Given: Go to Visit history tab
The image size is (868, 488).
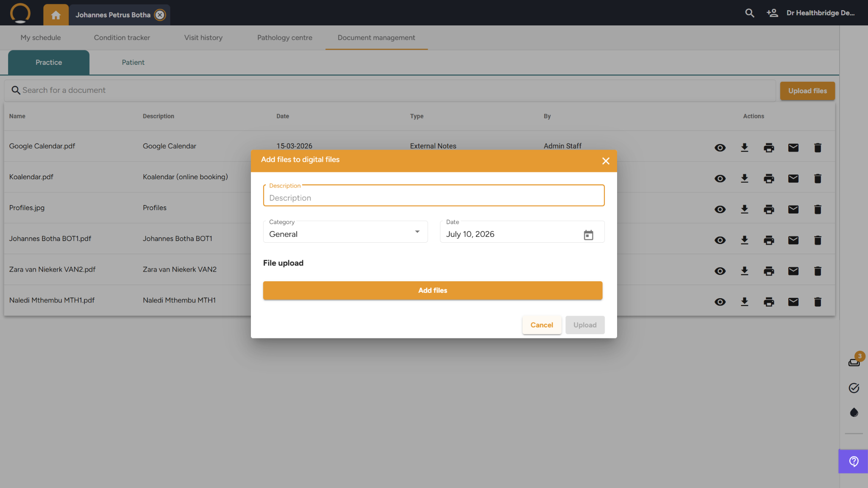Looking at the screenshot, I should (203, 38).
